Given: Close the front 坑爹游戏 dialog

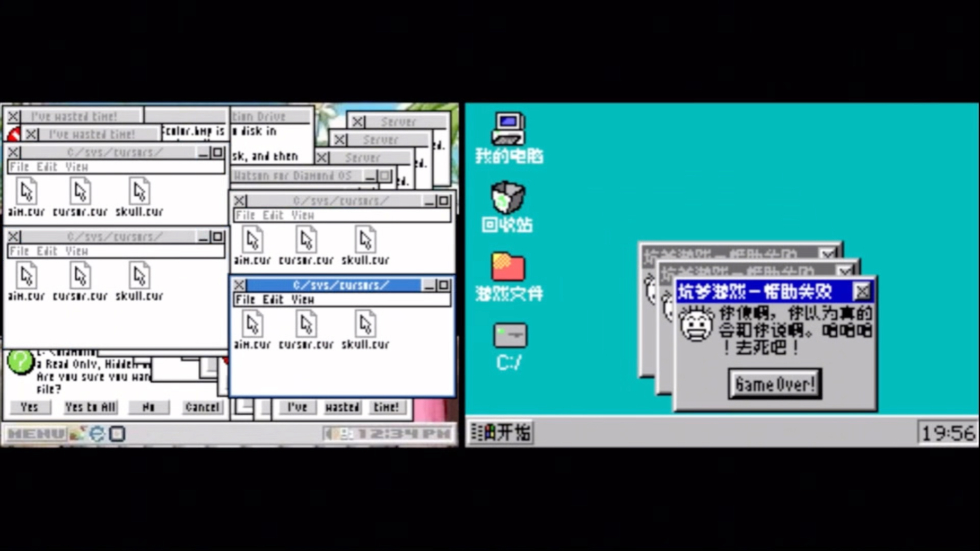Looking at the screenshot, I should 862,291.
